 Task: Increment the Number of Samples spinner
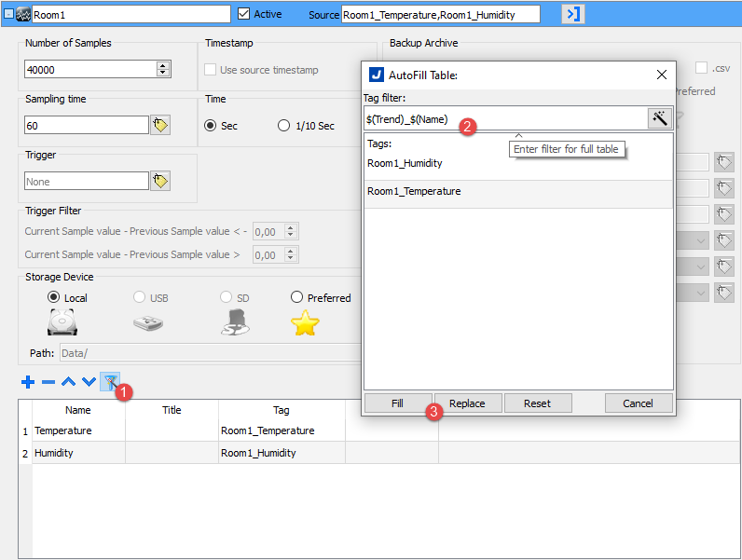[164, 65]
